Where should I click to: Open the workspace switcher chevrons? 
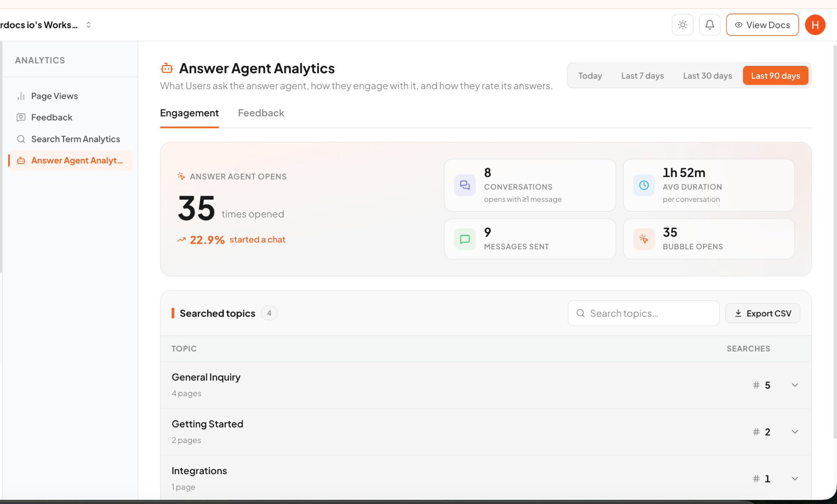88,25
